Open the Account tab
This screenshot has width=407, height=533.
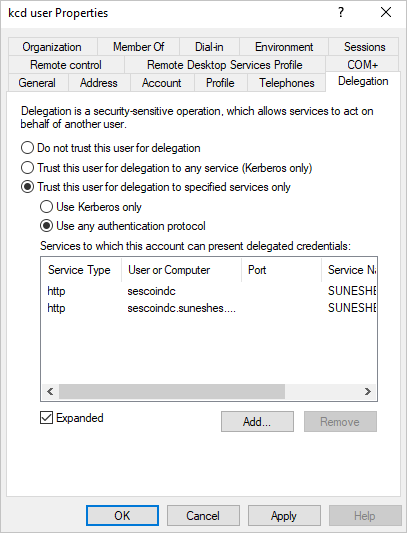click(x=162, y=83)
